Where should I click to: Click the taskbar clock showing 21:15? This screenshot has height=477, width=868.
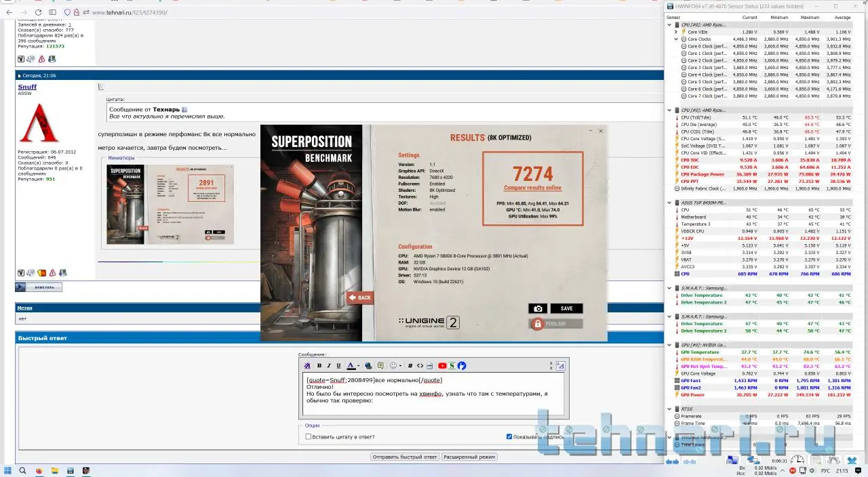coord(842,470)
